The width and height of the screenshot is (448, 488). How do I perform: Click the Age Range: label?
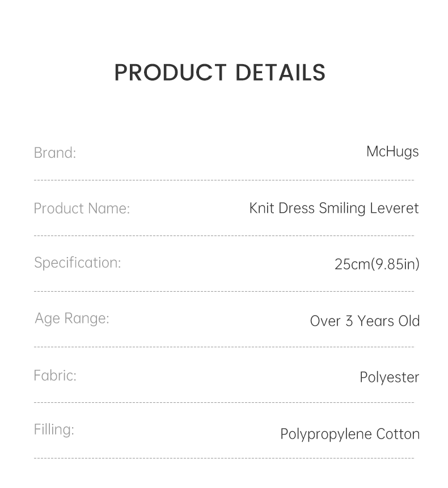click(72, 318)
